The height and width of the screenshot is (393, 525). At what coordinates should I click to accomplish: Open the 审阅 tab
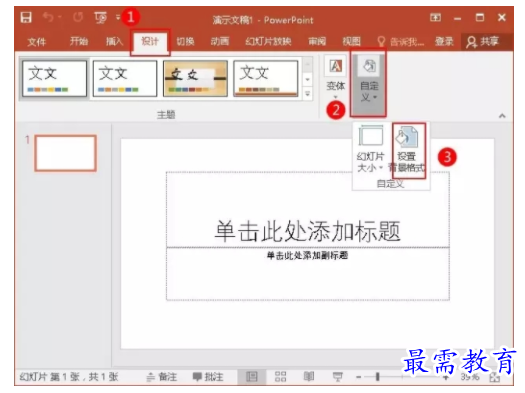tap(317, 41)
